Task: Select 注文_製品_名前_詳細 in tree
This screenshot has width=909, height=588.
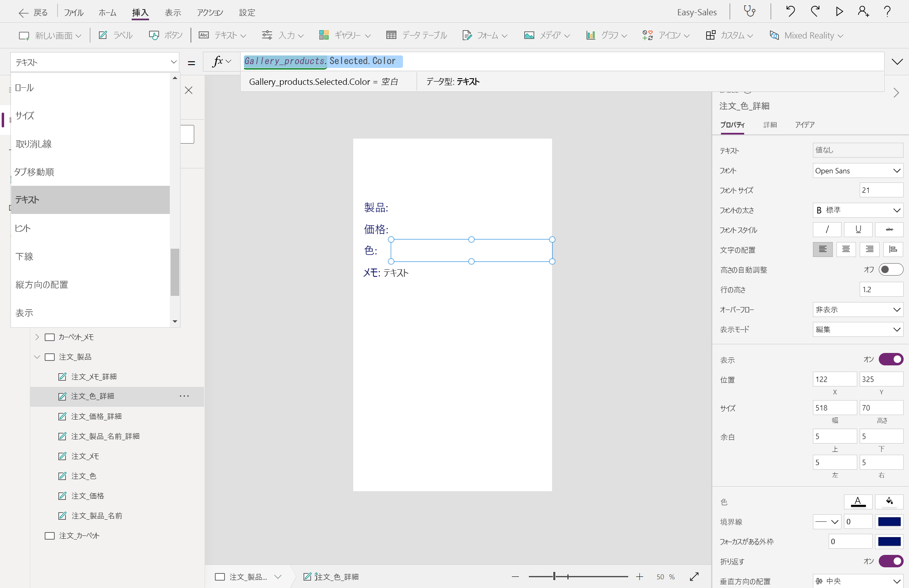Action: [x=105, y=436]
